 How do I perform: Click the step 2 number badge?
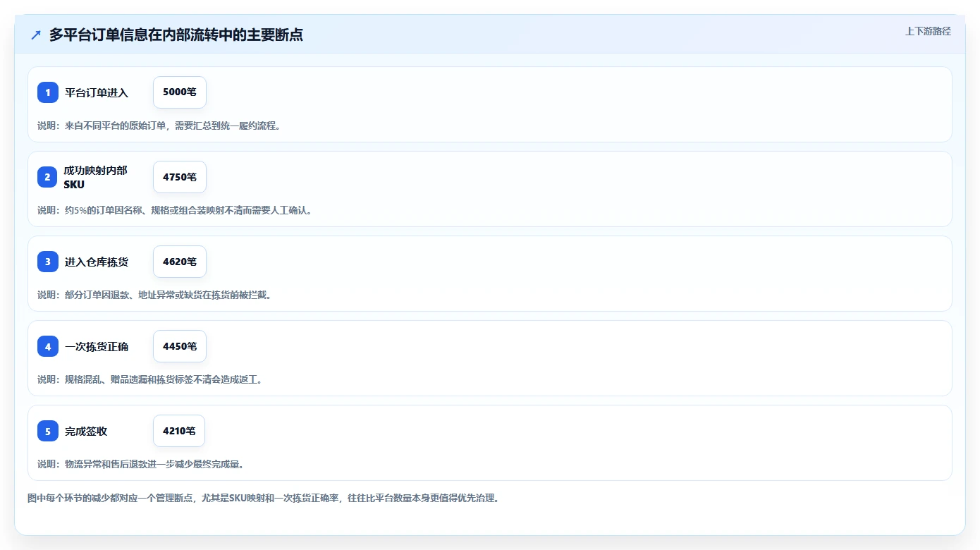pos(48,177)
